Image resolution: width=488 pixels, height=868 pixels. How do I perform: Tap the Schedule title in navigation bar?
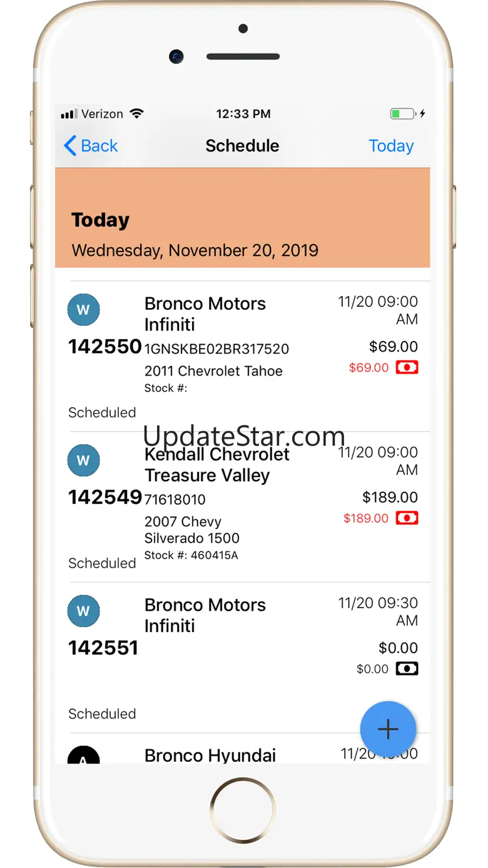coord(242,146)
